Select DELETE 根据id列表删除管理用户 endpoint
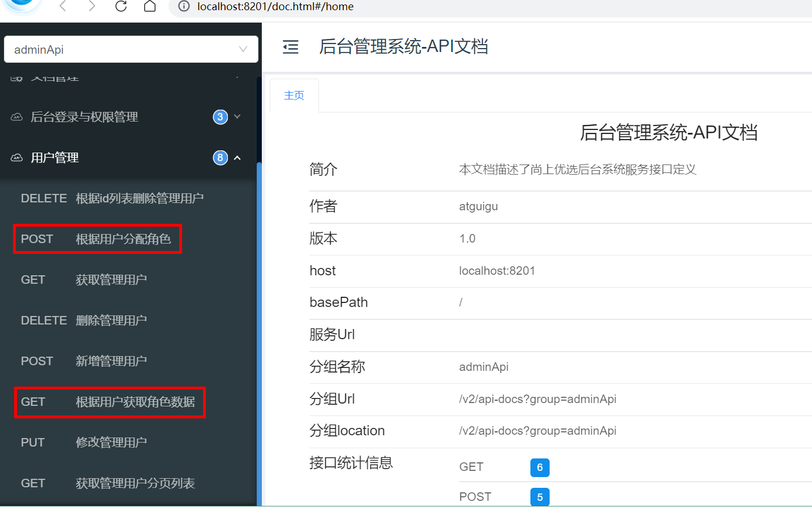Viewport: 812px width, 511px height. tap(112, 198)
